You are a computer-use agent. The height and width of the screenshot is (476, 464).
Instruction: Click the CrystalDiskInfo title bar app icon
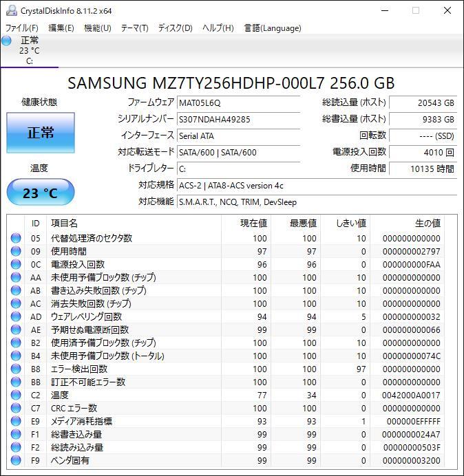click(x=12, y=10)
